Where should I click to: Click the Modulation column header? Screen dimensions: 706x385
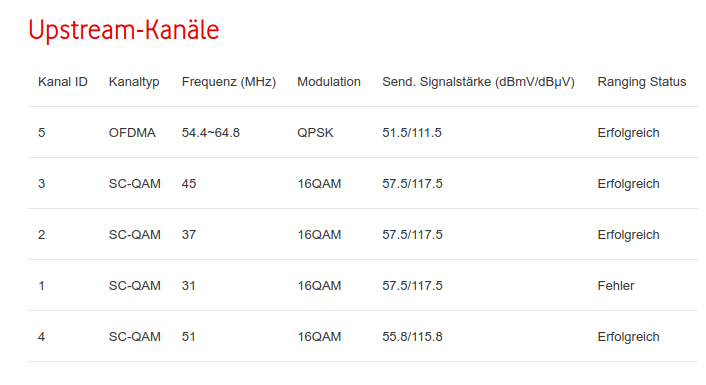[x=329, y=82]
